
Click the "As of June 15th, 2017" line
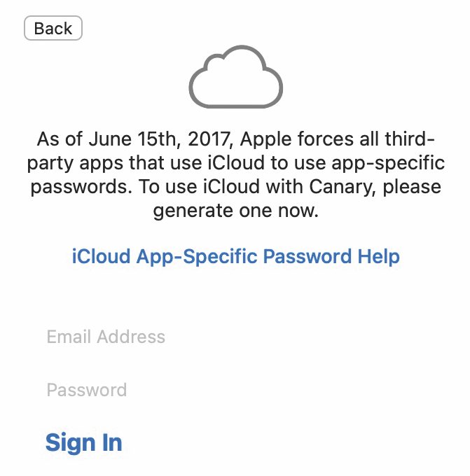[236, 139]
